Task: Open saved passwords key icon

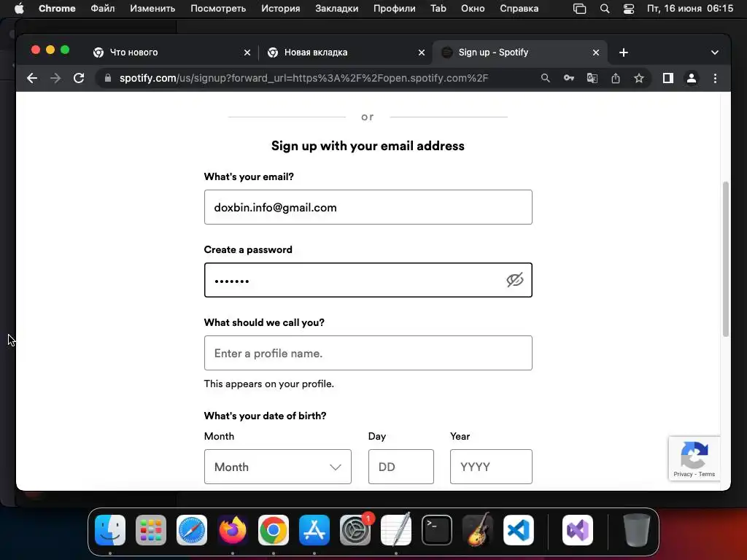Action: [569, 78]
